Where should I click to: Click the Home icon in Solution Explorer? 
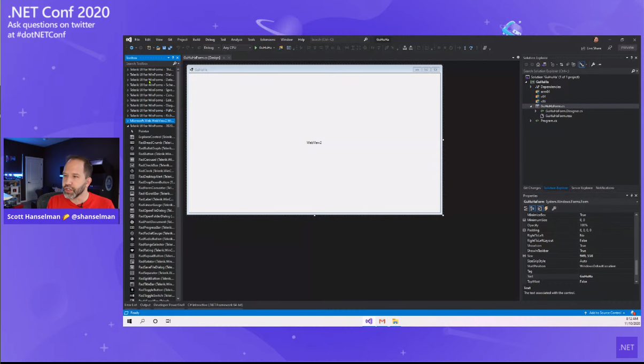538,65
